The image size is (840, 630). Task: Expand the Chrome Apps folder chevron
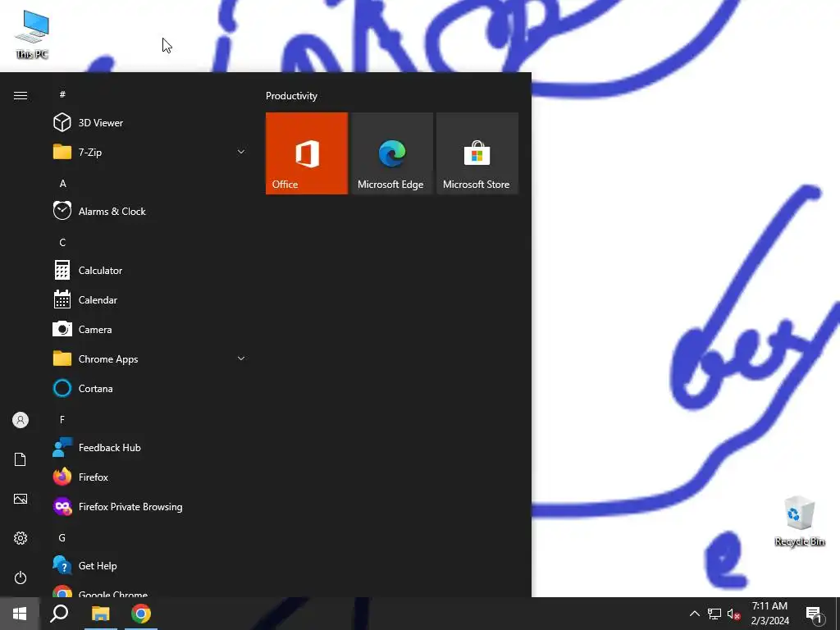(241, 358)
